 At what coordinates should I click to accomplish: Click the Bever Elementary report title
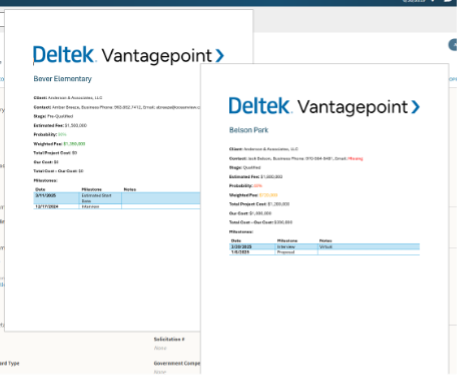[62, 79]
